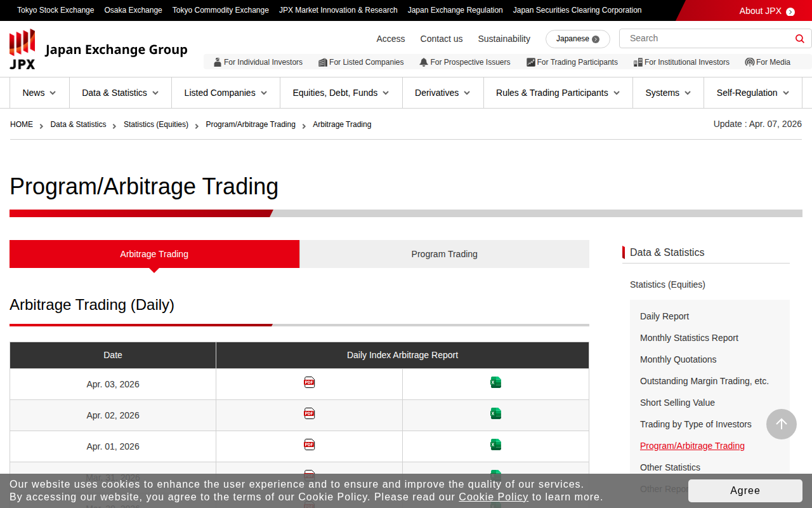
Task: Open the PDF report for Apr. 01, 2026
Action: 309,444
